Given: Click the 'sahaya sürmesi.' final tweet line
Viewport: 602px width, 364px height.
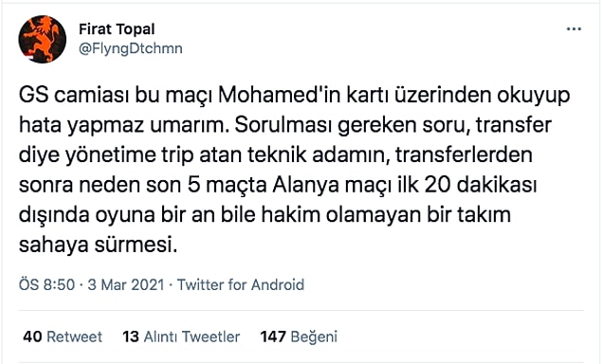Looking at the screenshot, I should [x=99, y=245].
